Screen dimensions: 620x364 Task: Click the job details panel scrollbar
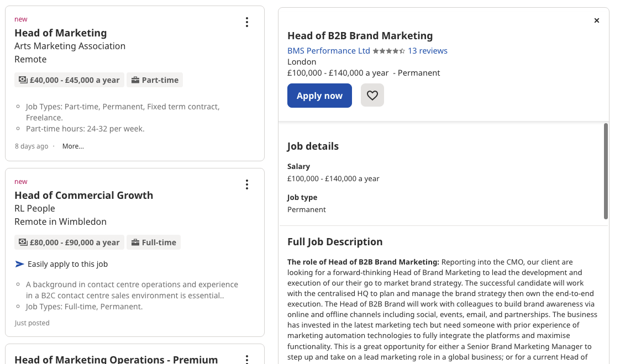click(x=606, y=171)
